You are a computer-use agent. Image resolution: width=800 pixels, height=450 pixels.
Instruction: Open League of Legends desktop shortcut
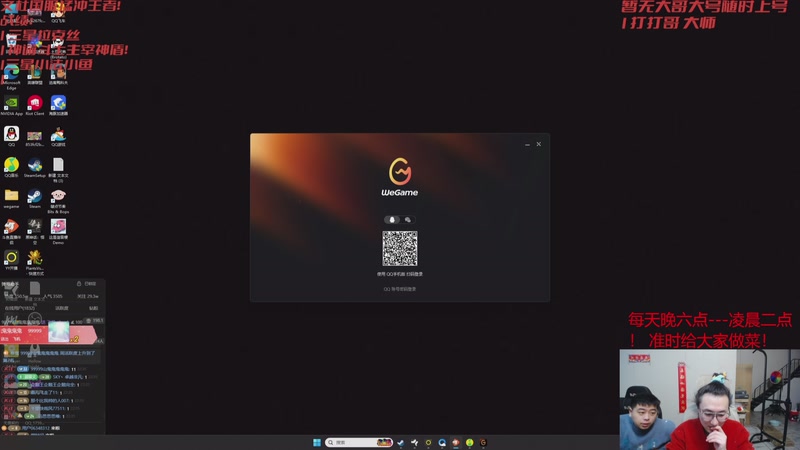point(35,75)
